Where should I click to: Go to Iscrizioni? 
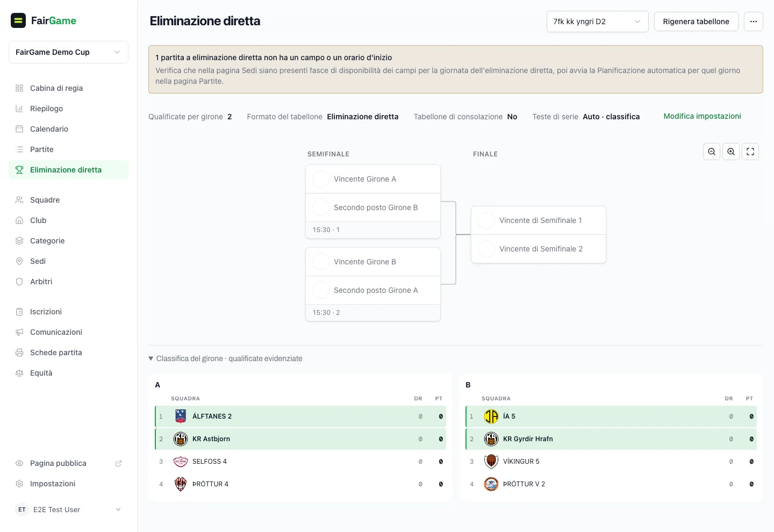[x=68, y=312]
